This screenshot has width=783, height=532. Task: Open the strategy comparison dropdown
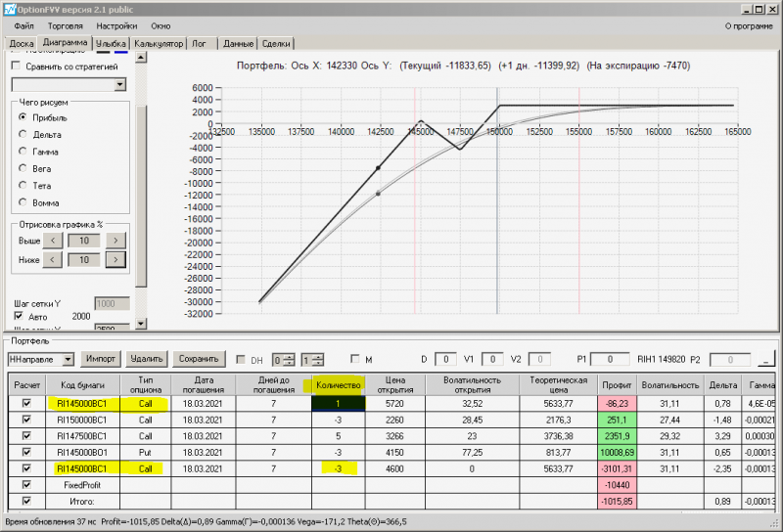[x=119, y=85]
